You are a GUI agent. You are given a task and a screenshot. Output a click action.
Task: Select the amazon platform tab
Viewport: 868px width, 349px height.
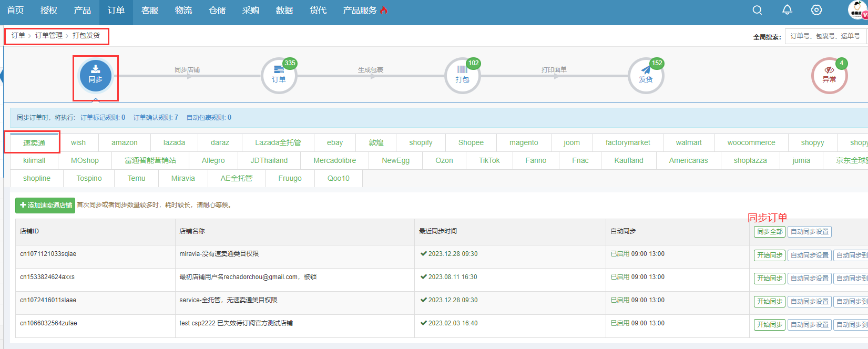(125, 142)
